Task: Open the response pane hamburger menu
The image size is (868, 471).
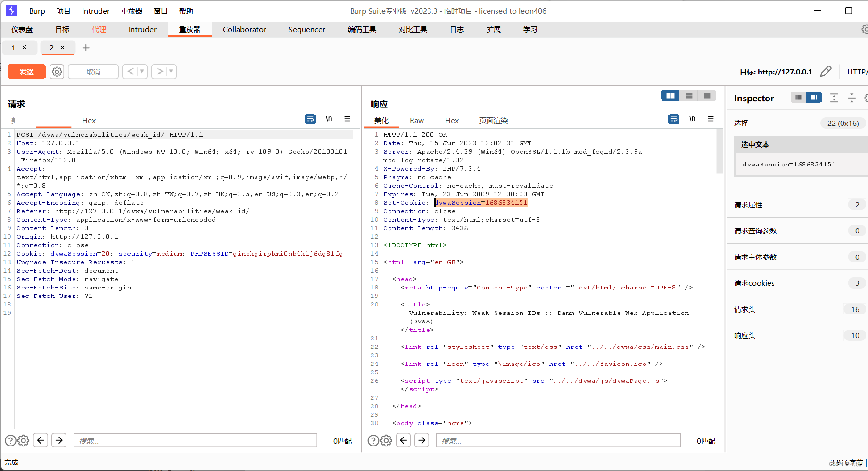Action: tap(711, 119)
